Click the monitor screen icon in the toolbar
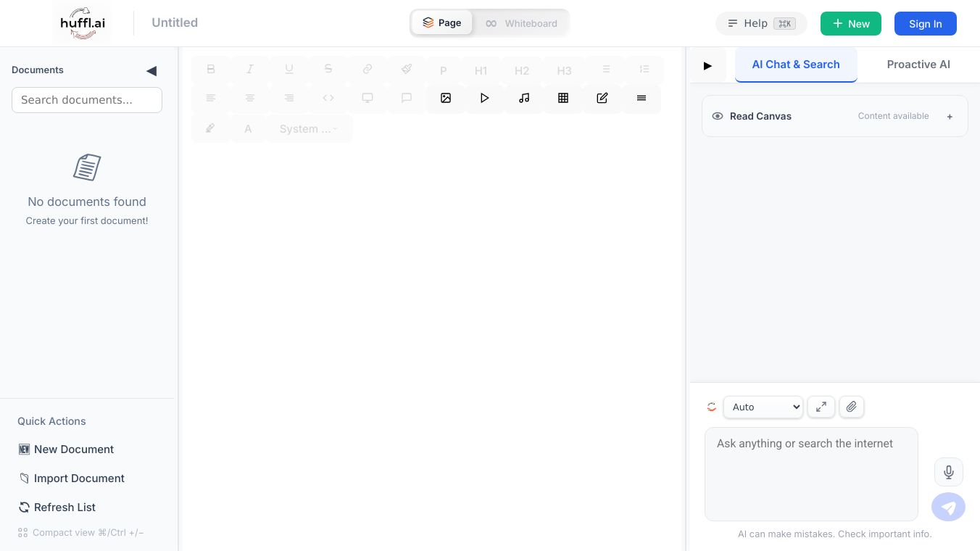The height and width of the screenshot is (551, 980). tap(367, 99)
